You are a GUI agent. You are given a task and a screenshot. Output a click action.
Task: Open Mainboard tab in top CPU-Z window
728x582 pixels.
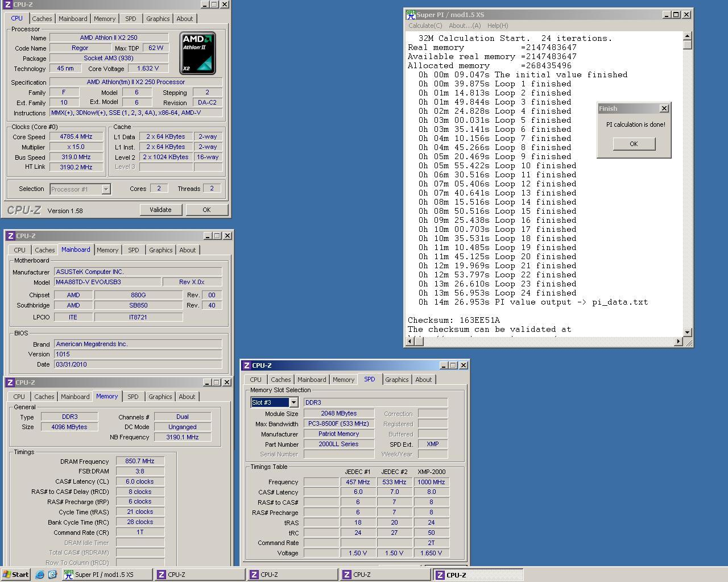(x=73, y=19)
